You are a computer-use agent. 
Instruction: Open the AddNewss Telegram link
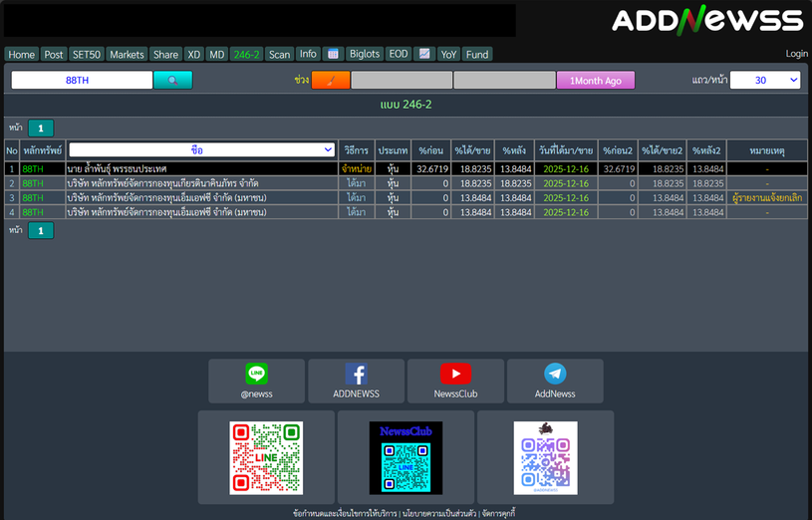click(555, 381)
